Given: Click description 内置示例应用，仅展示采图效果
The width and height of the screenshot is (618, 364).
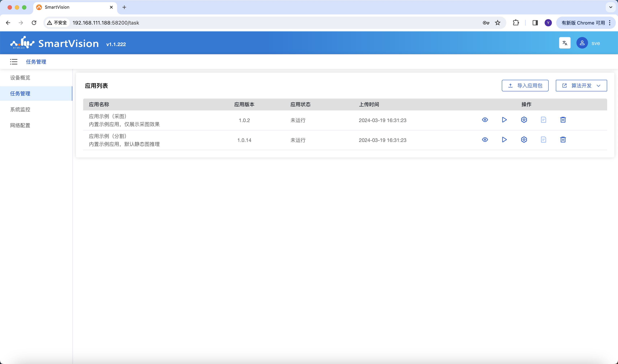Looking at the screenshot, I should point(124,124).
